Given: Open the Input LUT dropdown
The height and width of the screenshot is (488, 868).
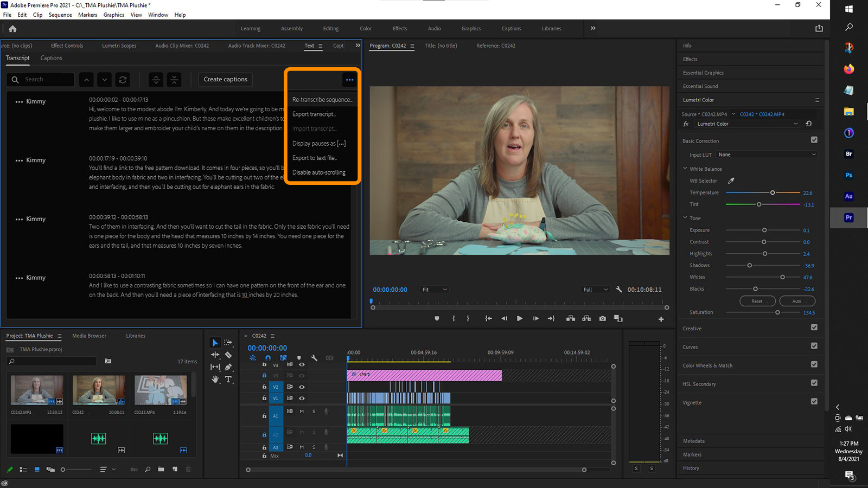Looking at the screenshot, I should click(x=767, y=155).
